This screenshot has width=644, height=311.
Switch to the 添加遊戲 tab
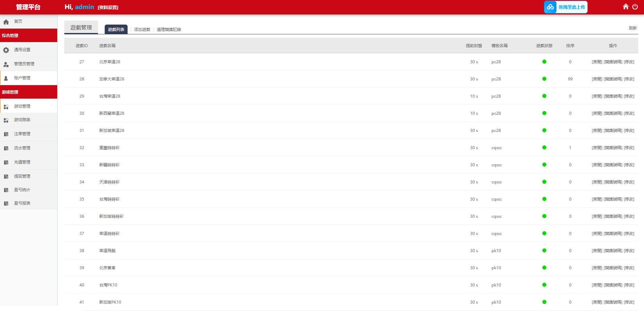[142, 30]
